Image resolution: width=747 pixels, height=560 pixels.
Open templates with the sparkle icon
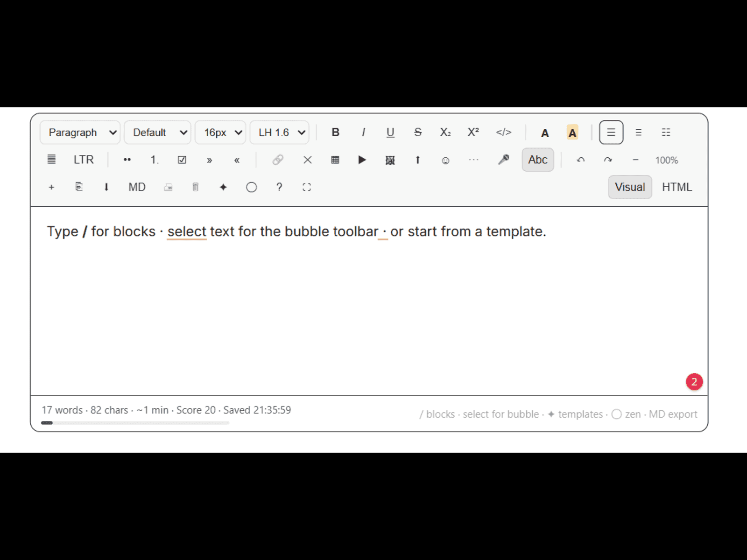223,187
